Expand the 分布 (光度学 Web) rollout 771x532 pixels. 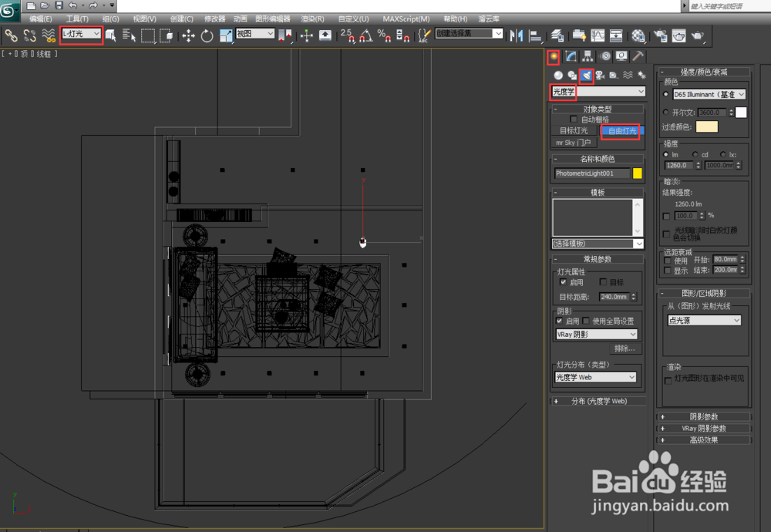point(598,401)
